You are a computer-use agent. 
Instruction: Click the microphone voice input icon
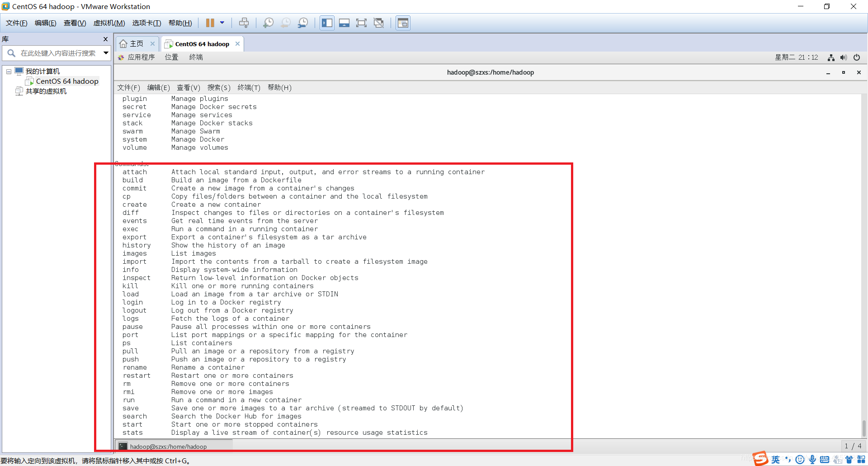(812, 460)
